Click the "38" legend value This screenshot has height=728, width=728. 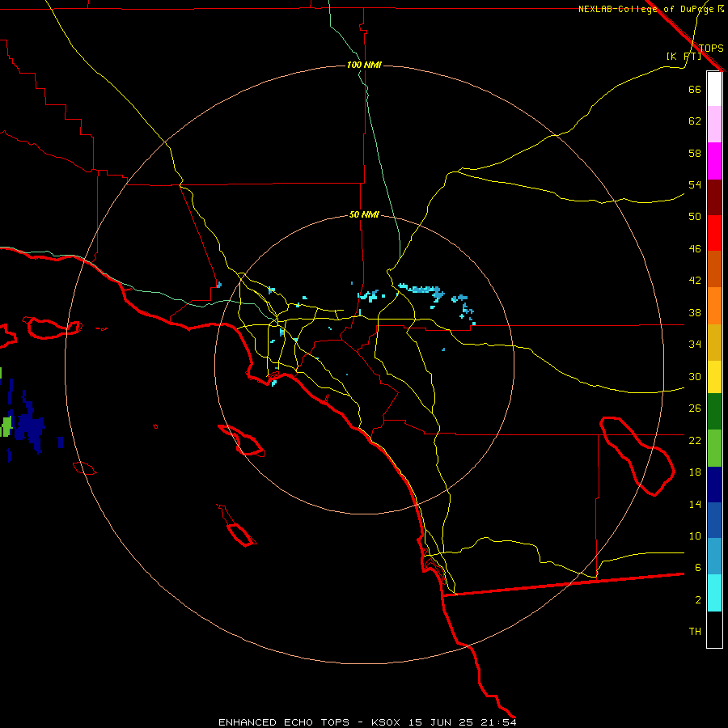695,312
